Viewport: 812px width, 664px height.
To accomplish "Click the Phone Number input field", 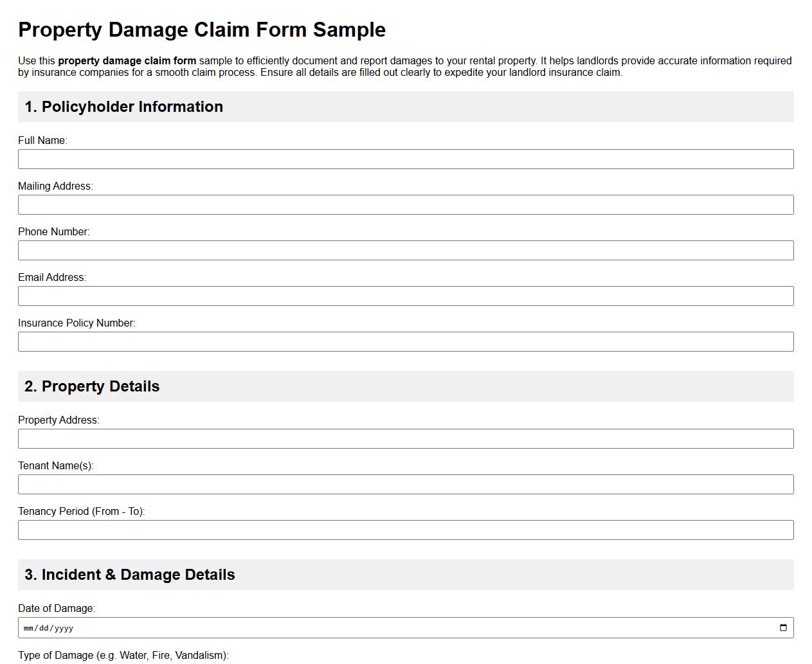I will 406,250.
